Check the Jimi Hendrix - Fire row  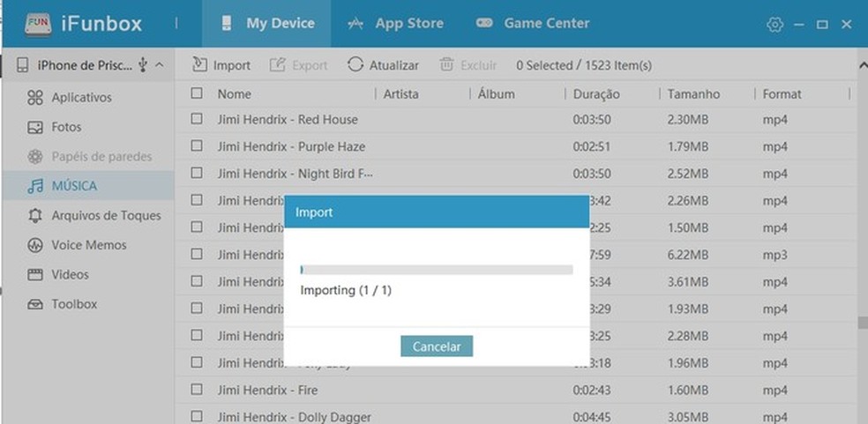tap(197, 390)
